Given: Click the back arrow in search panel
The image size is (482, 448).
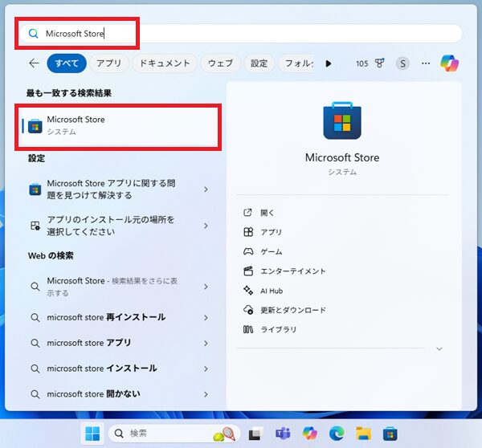Looking at the screenshot, I should [x=34, y=63].
